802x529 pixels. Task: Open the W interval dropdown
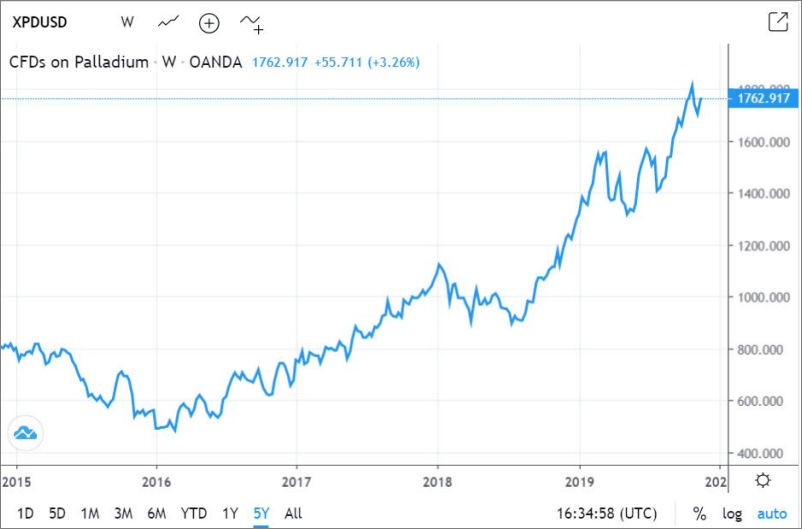click(127, 21)
